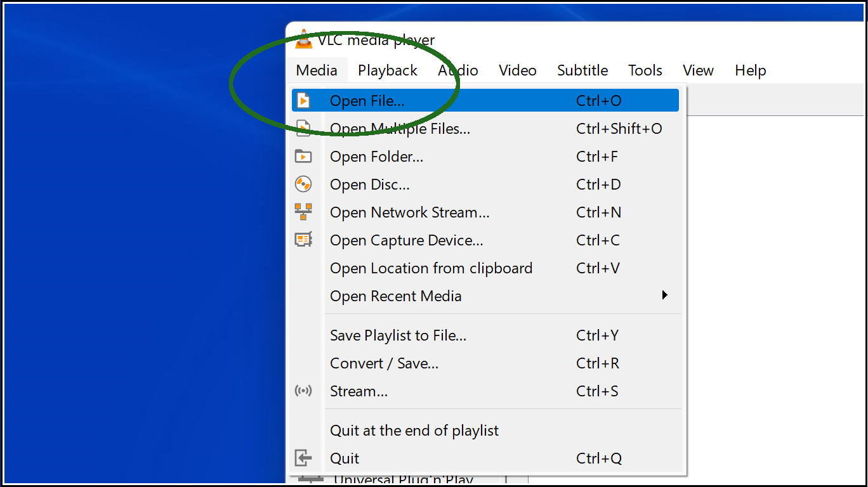
Task: Open the Tools menu
Action: (645, 70)
